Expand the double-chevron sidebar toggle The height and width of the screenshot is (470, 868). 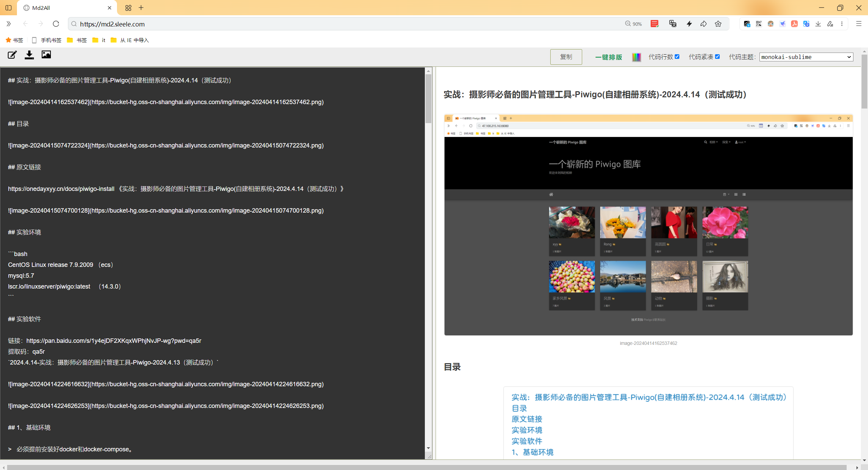pyautogui.click(x=9, y=24)
